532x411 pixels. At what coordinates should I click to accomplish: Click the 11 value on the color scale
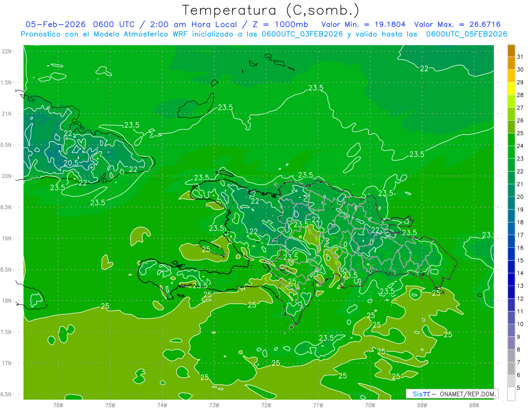point(520,311)
